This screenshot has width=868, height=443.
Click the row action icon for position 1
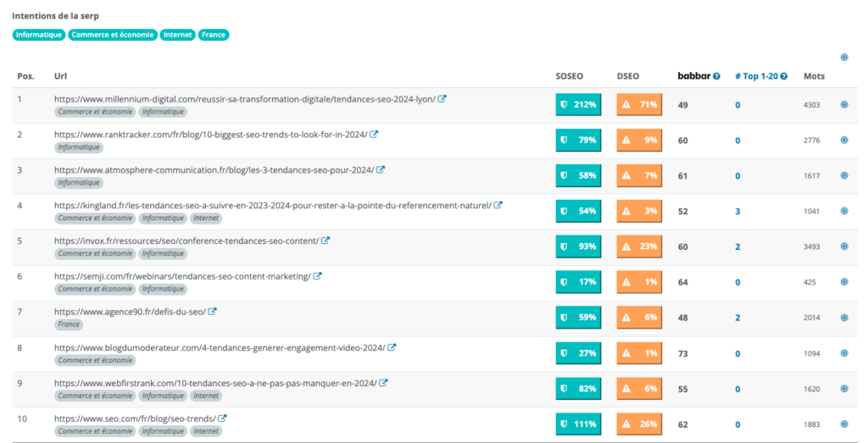point(844,105)
